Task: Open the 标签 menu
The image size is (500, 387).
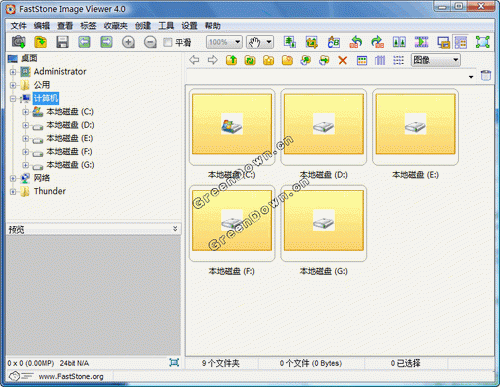Action: [x=88, y=26]
